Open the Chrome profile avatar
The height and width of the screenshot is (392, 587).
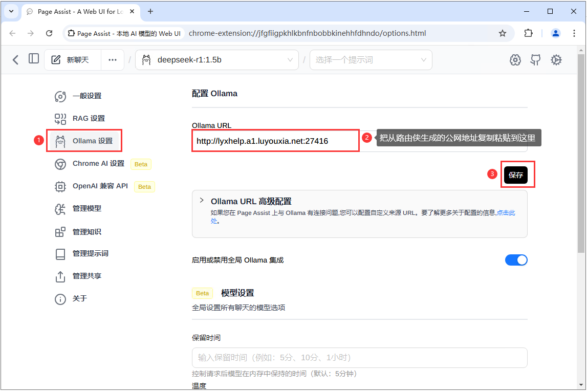coord(556,33)
